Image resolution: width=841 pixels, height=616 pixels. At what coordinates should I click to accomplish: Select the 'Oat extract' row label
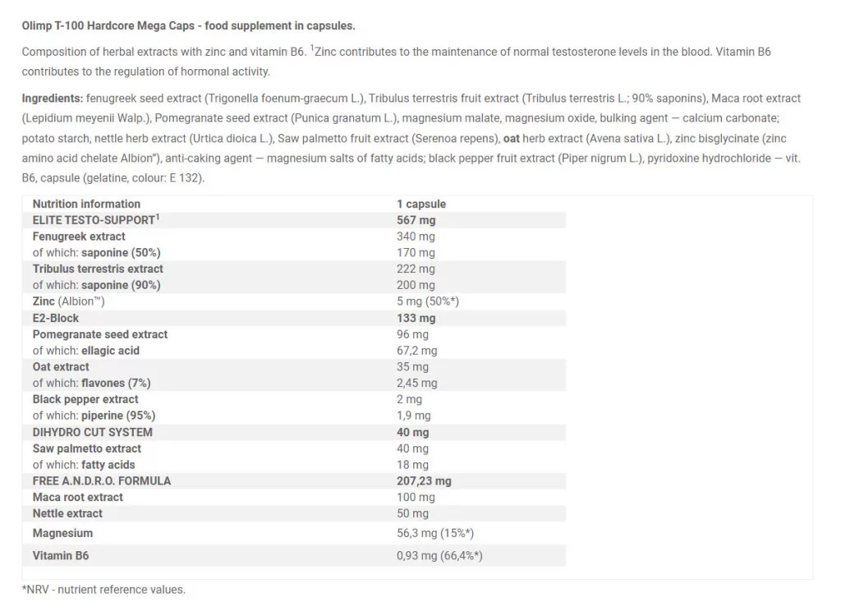[61, 366]
